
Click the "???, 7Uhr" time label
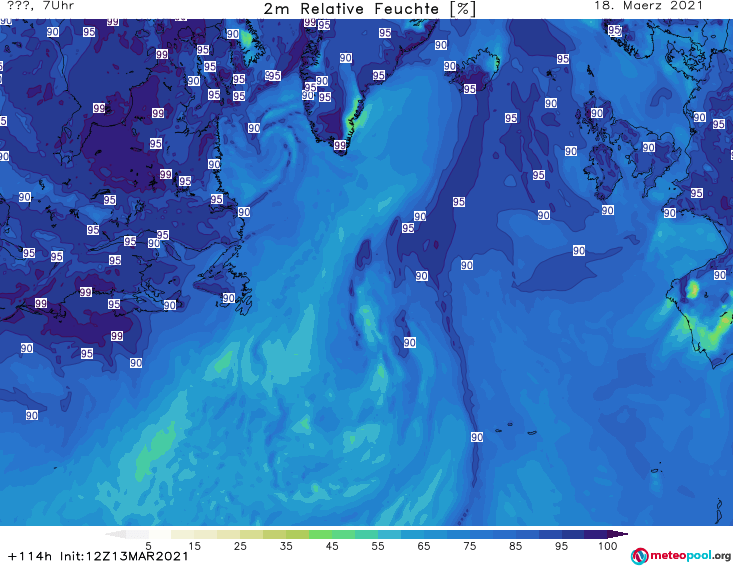click(x=40, y=6)
